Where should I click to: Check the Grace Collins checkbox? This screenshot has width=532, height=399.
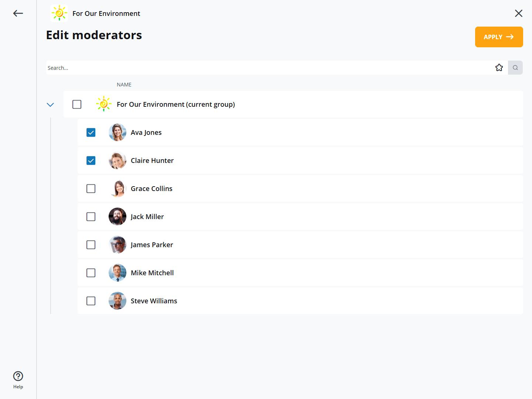tap(91, 188)
